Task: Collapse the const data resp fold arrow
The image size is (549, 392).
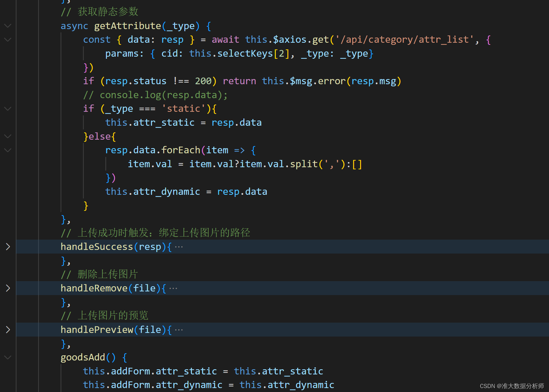Action: 8,40
